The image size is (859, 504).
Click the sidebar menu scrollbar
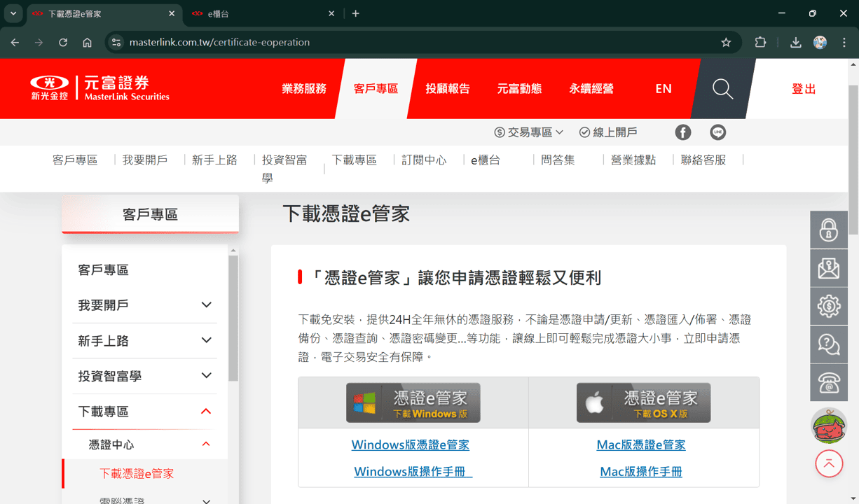[x=233, y=318]
